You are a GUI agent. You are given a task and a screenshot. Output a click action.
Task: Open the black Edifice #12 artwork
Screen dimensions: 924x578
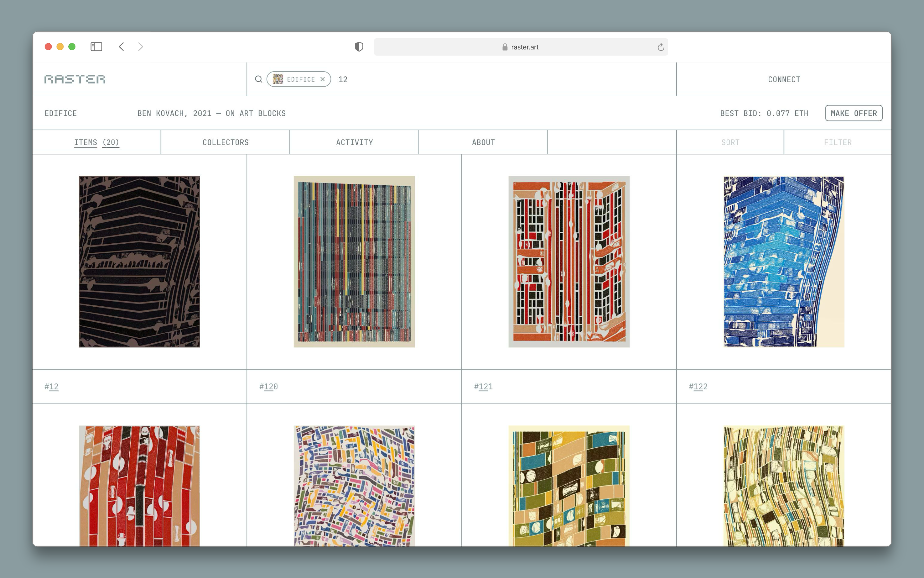coord(139,261)
